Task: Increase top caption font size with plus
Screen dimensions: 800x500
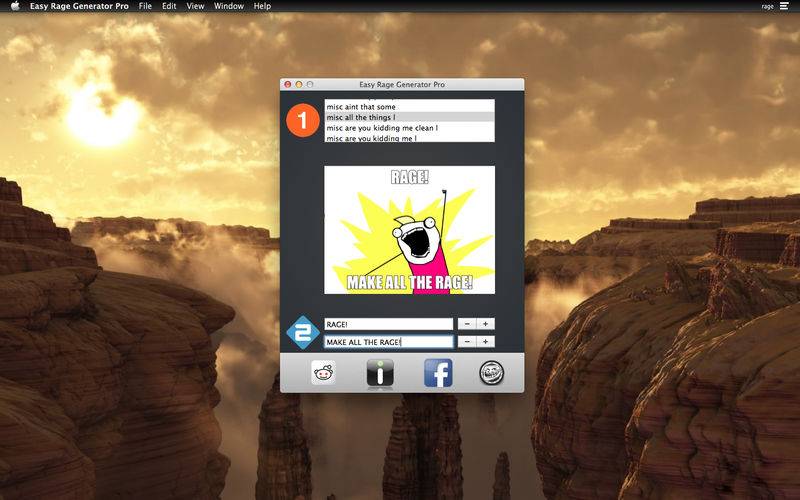Action: coord(486,323)
